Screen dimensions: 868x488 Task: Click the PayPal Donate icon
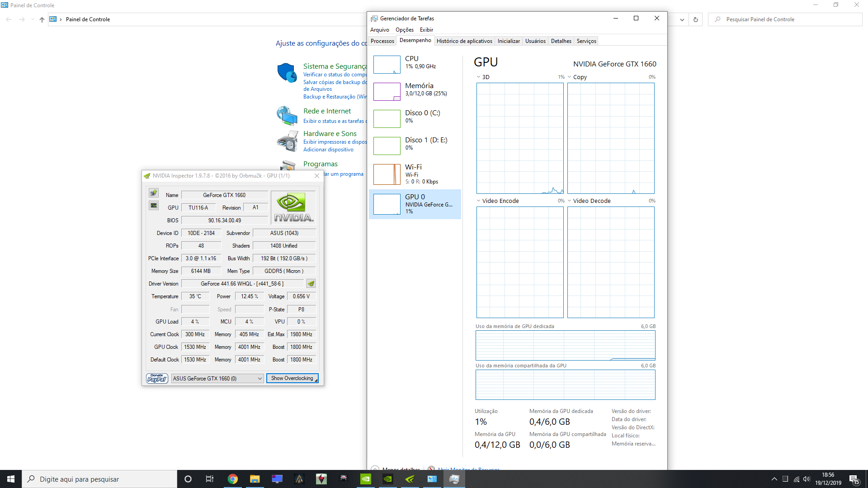point(157,378)
